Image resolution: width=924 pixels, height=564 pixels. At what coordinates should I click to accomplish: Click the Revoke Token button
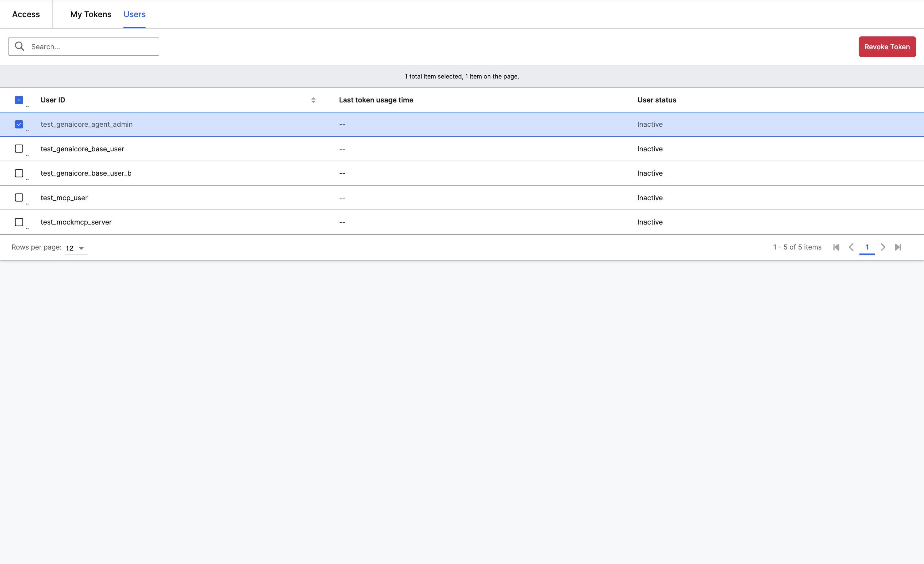pos(887,46)
